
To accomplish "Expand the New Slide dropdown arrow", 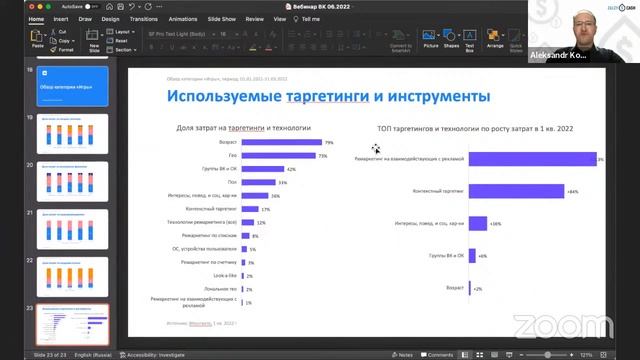I will point(102,34).
